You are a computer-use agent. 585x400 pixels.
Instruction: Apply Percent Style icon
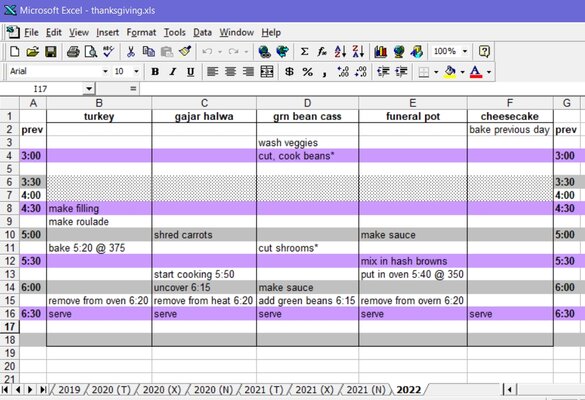(x=307, y=72)
